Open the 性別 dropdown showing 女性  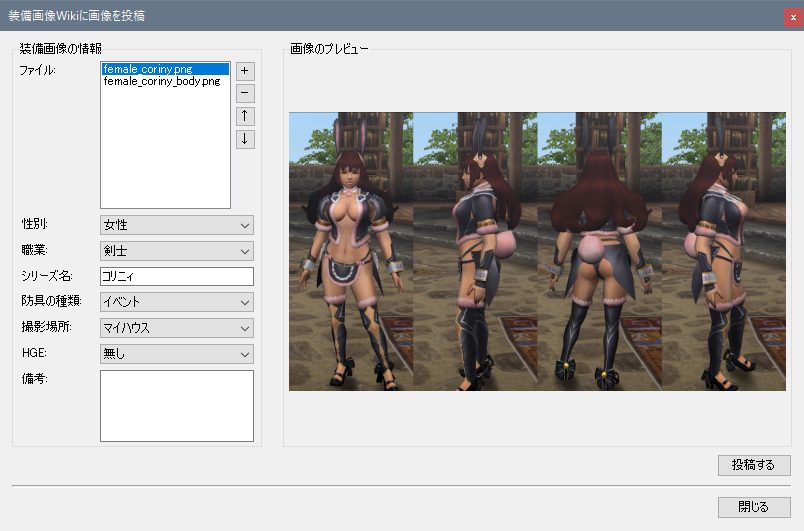176,225
